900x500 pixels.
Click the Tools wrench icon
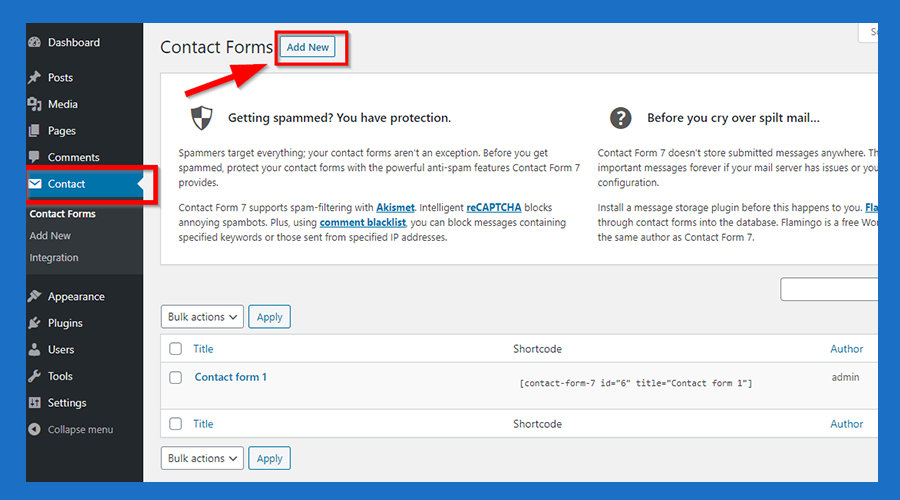[35, 376]
